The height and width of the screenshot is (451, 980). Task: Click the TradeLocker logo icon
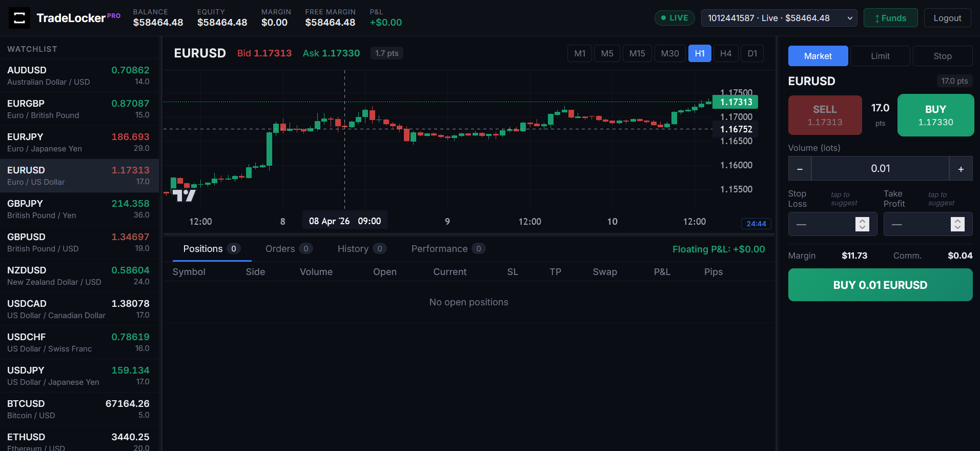[19, 18]
